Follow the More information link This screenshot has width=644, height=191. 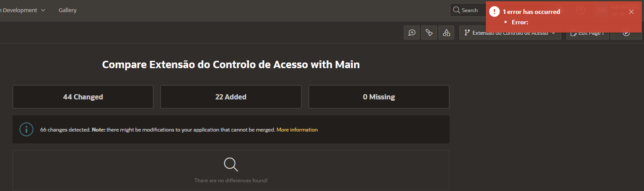tap(297, 130)
